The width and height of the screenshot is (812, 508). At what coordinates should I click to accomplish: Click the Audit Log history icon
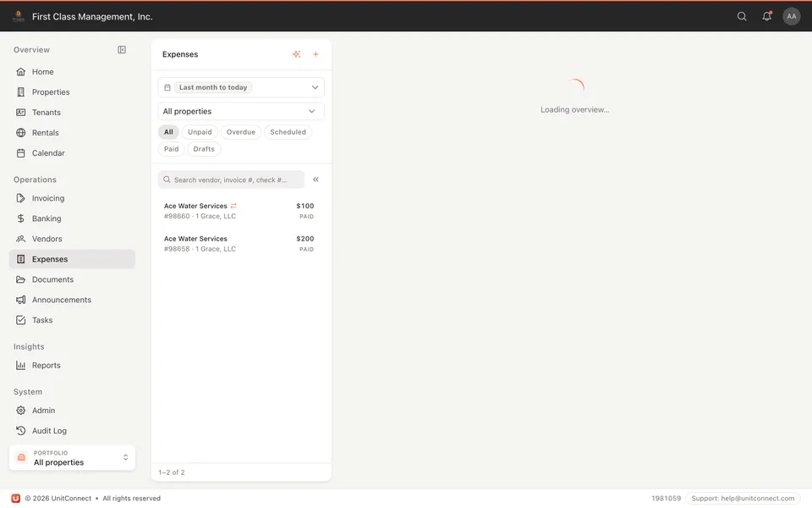coord(20,431)
